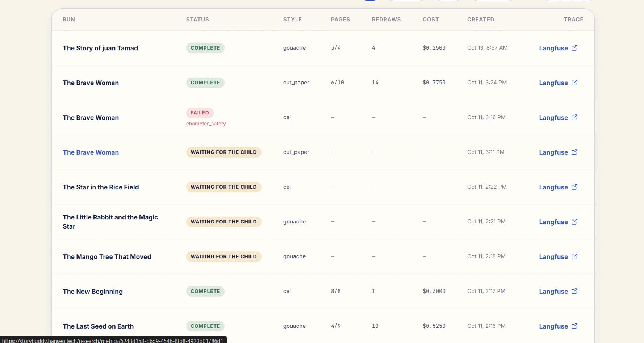Click external-link icon for the 3:24 PM Brave Woman run
Viewport: 644px width, 343px height.
coord(574,83)
